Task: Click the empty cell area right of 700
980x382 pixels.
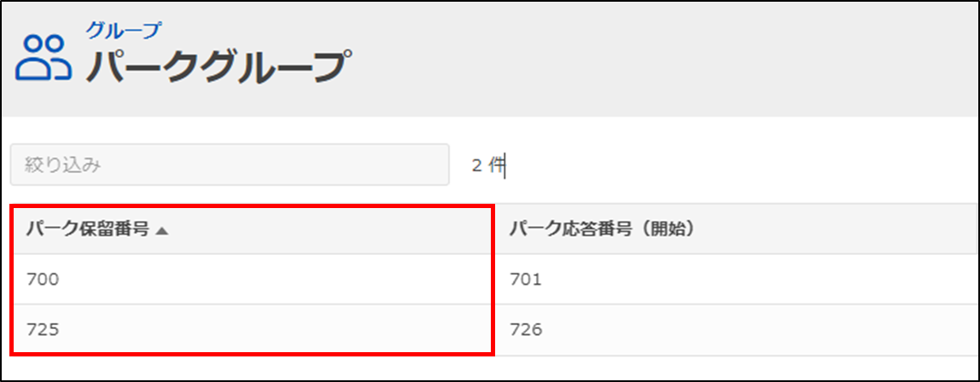Action: coord(275,281)
